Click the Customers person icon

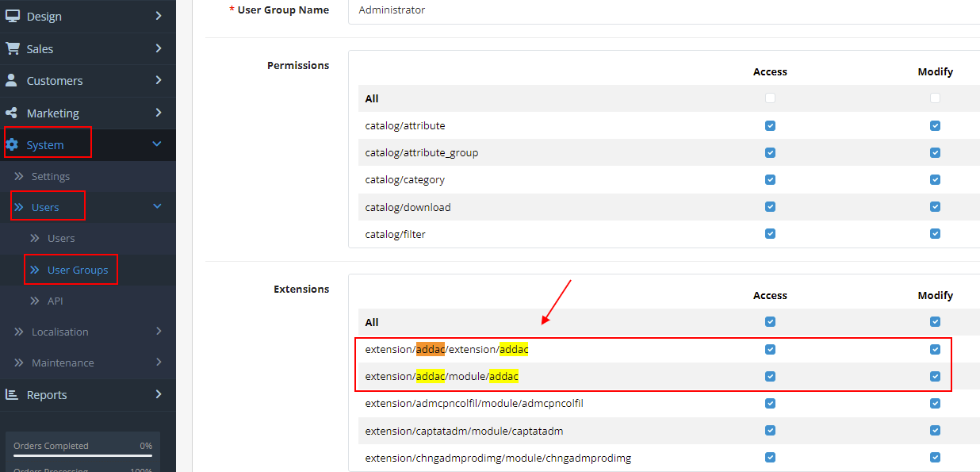click(12, 80)
